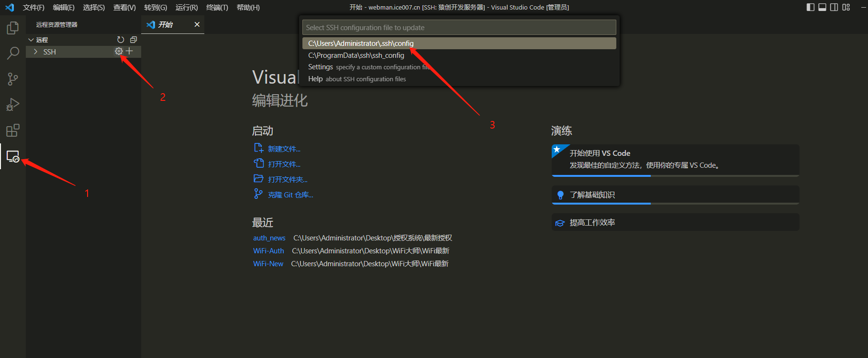Choose Help about SSH configuration files
Viewport: 868px width, 358px height.
459,79
